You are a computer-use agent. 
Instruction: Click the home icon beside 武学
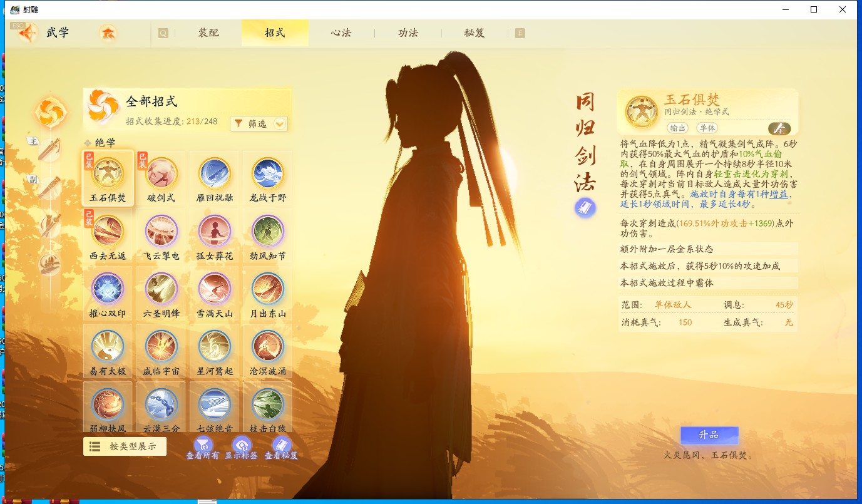[108, 33]
